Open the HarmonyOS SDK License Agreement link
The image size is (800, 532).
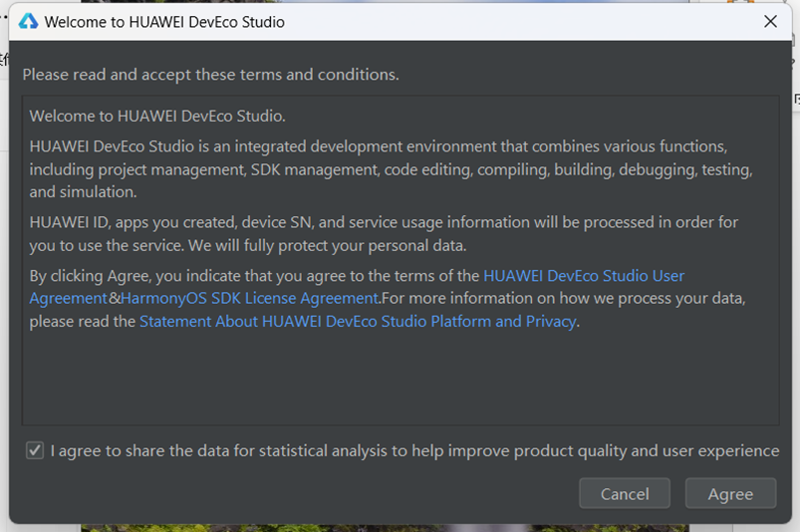tap(249, 298)
